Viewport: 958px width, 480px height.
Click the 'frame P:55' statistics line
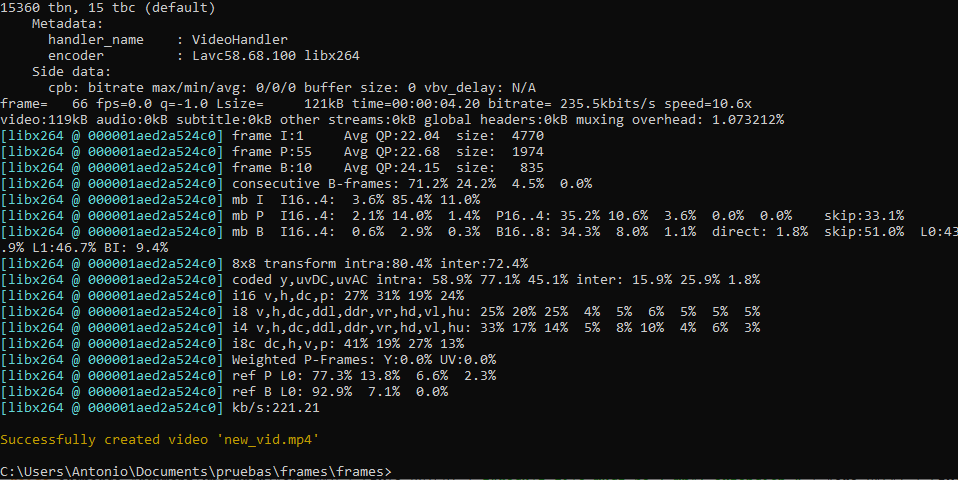pyautogui.click(x=272, y=151)
